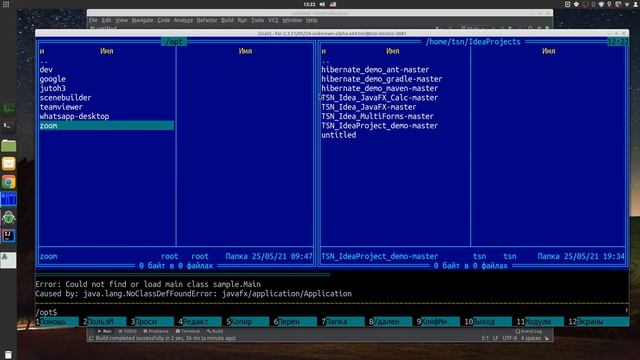This screenshot has height=360, width=640.
Task: Open the green padlock dock icon
Action: click(x=8, y=218)
